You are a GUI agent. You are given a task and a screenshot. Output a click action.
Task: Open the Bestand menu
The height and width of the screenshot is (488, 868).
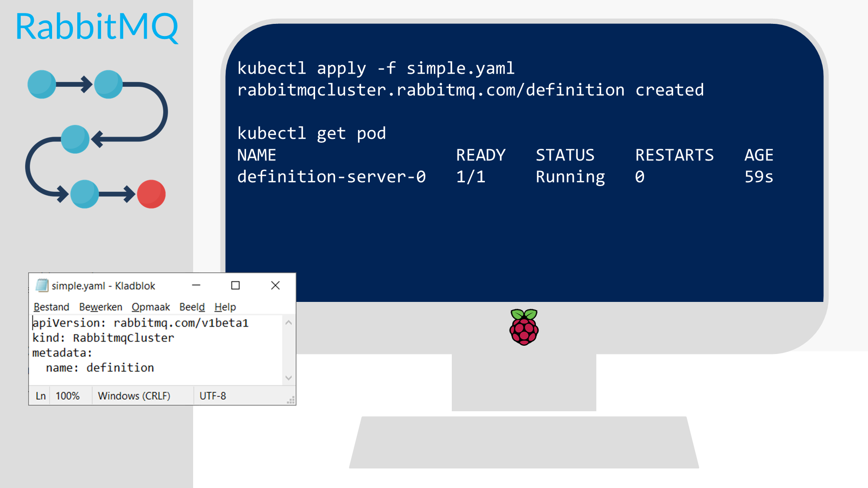click(x=51, y=307)
